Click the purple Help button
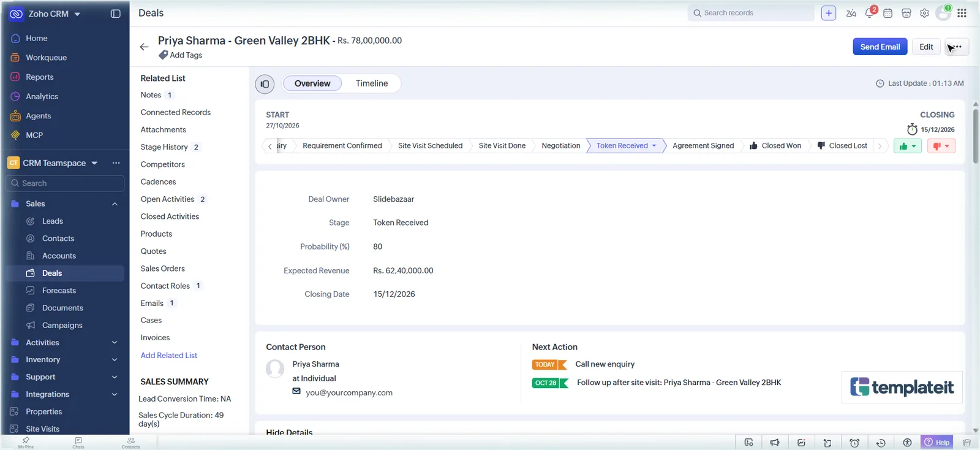This screenshot has width=980, height=450. [937, 443]
